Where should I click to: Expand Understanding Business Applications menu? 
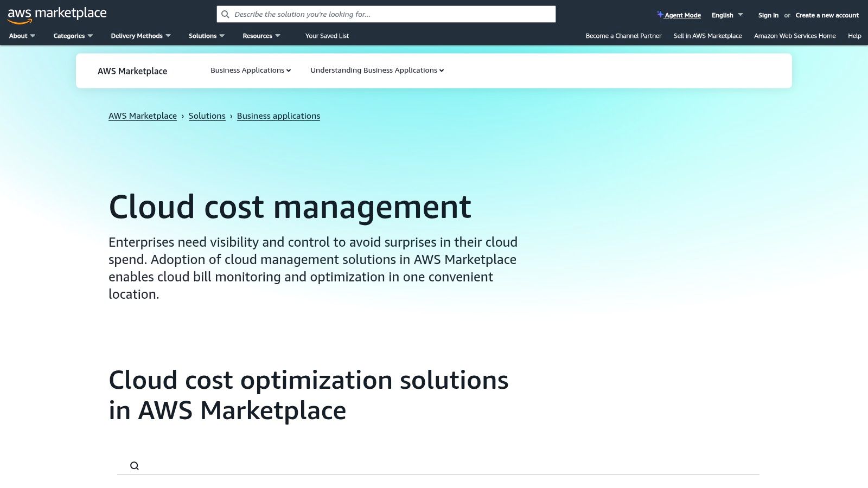coord(376,70)
